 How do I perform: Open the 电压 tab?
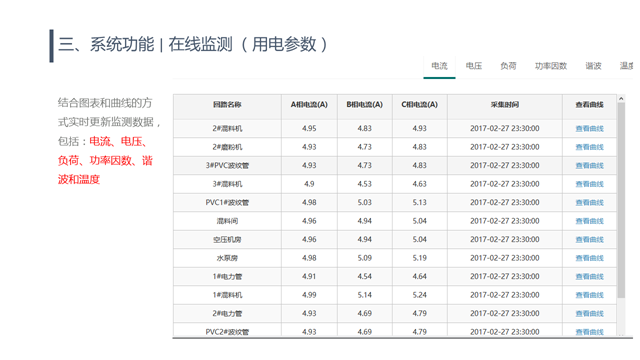474,66
